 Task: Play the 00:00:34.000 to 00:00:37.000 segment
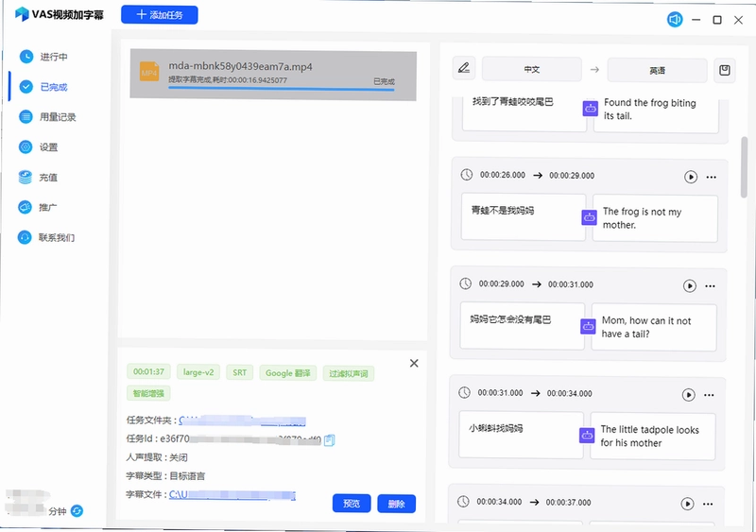point(687,504)
